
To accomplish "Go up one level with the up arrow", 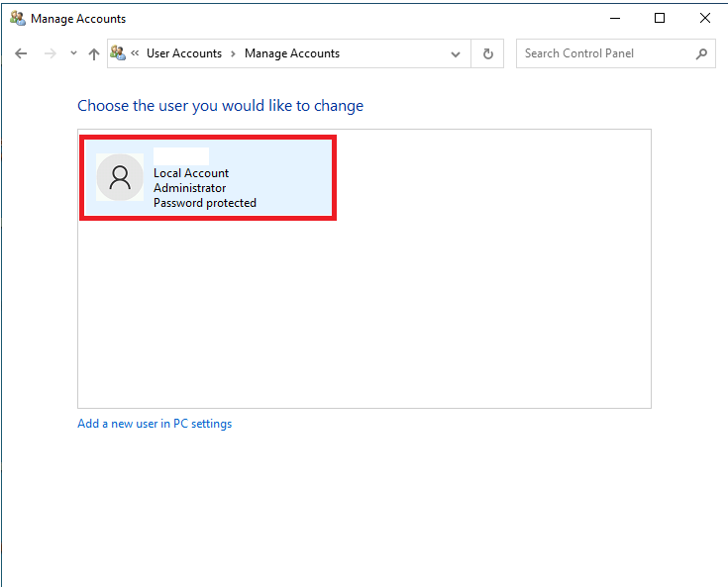I will (x=94, y=53).
